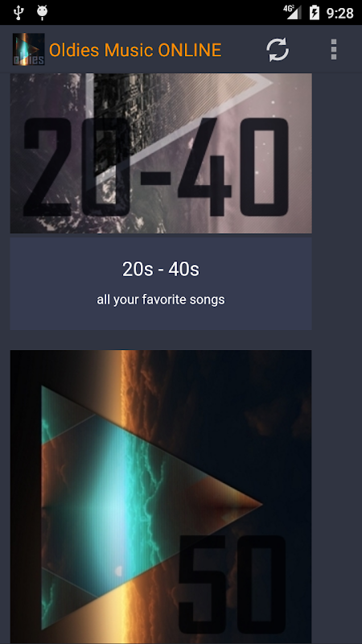Viewport: 362px width, 644px height.
Task: Tap 'all your favorite songs' subtitle
Action: [161, 299]
